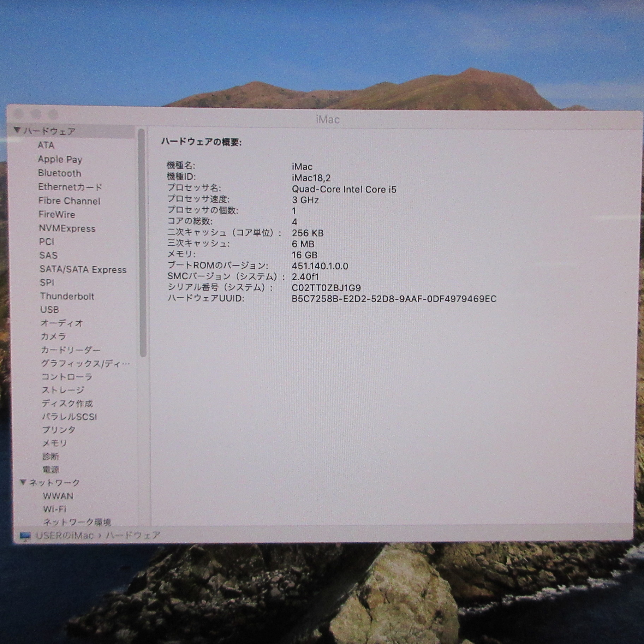Select SPI in the sidebar
The width and height of the screenshot is (644, 644).
47,282
